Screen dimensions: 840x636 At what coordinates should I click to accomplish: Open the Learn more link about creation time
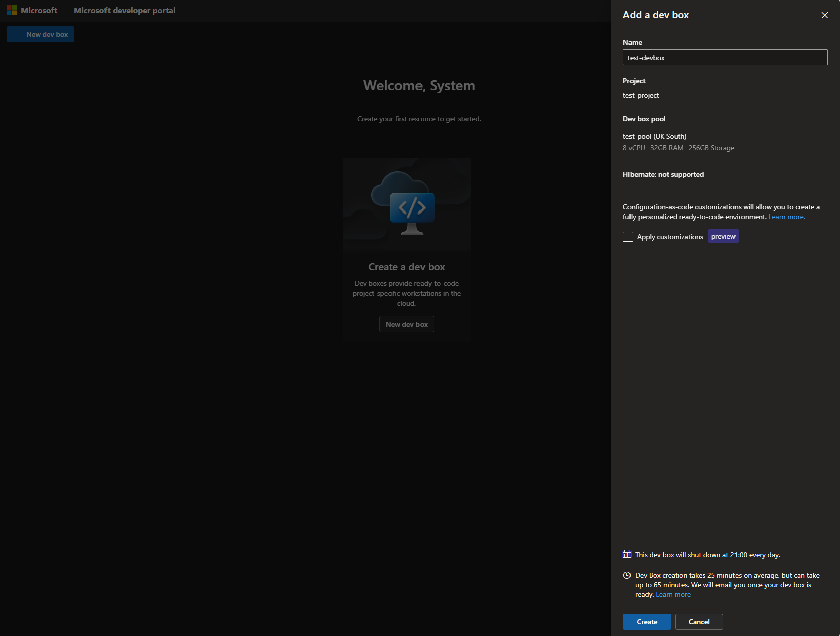[x=673, y=594]
